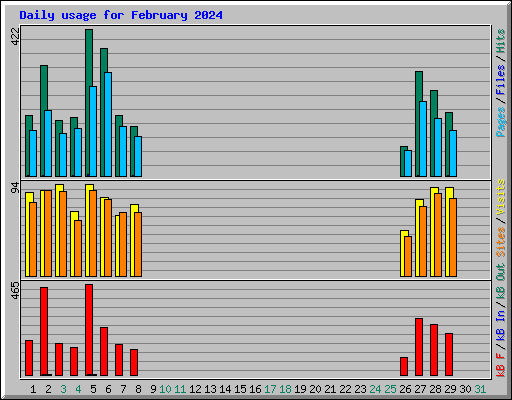This screenshot has height=400, width=512.
Task: Select the "Pages" legend label
Action: point(500,122)
